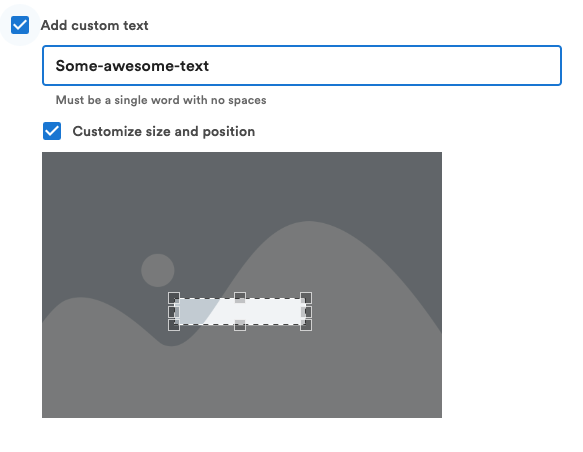Click the top-left resize handle
Screen dimensions: 583x452
tap(174, 298)
